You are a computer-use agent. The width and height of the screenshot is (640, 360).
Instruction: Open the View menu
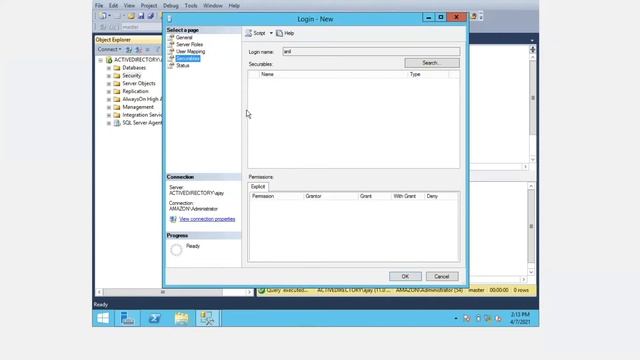pos(129,6)
